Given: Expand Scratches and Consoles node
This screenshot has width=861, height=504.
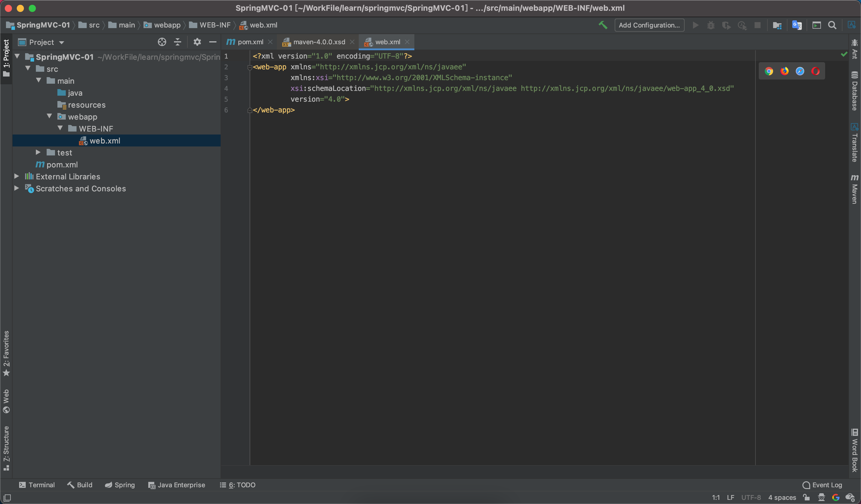Looking at the screenshot, I should click(16, 188).
